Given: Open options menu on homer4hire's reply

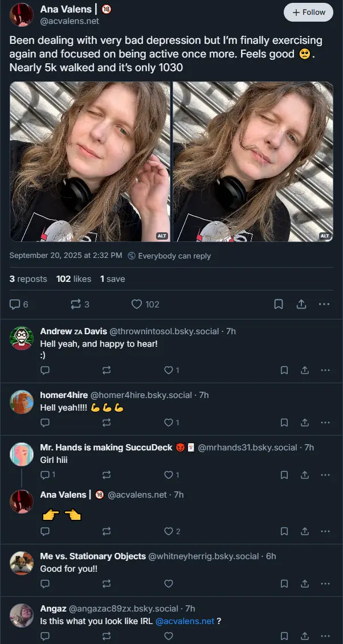Looking at the screenshot, I should (325, 423).
